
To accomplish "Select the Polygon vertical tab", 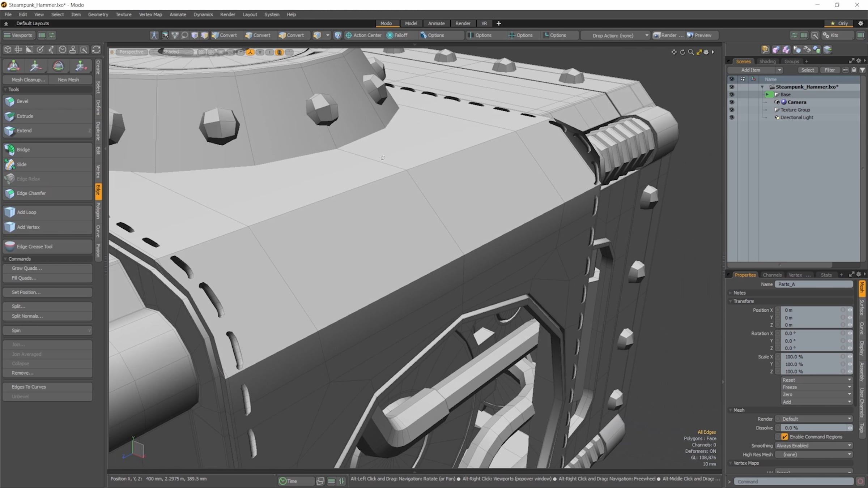I will pos(98,210).
